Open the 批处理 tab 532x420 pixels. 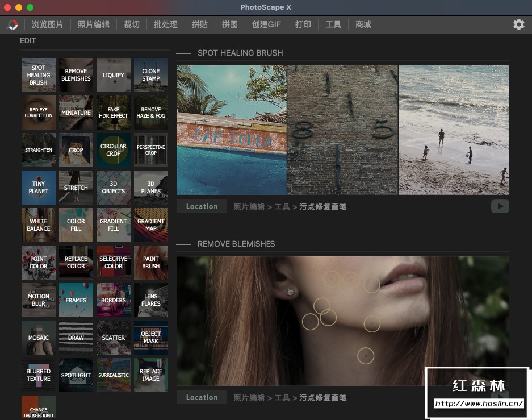coord(166,24)
